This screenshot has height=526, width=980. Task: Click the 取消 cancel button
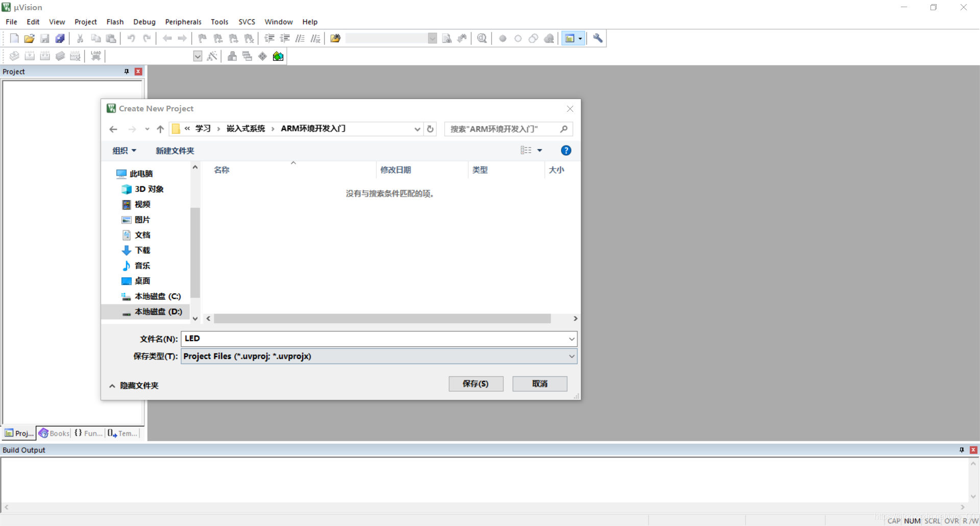(x=540, y=384)
